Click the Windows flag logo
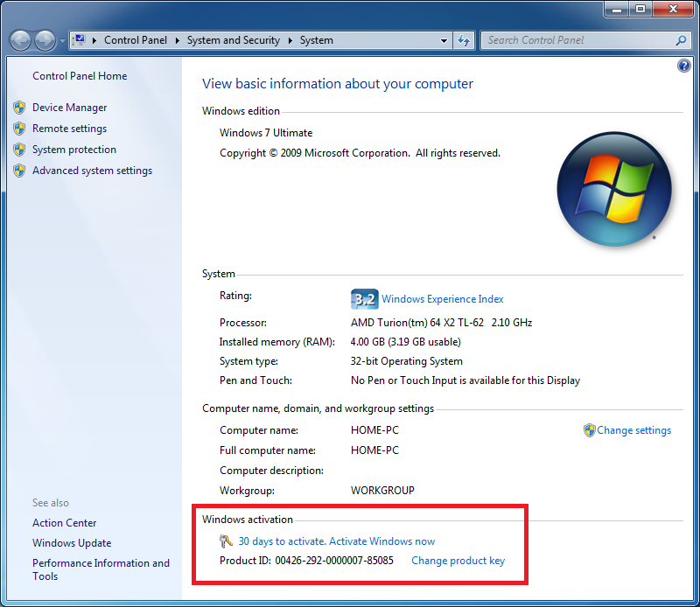This screenshot has height=607, width=700. click(613, 186)
